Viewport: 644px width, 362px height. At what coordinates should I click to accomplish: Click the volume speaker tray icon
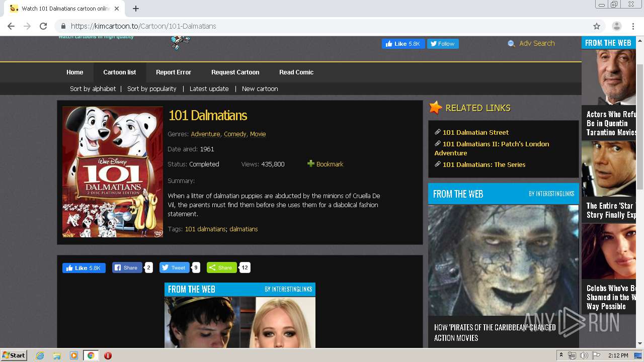pyautogui.click(x=584, y=355)
